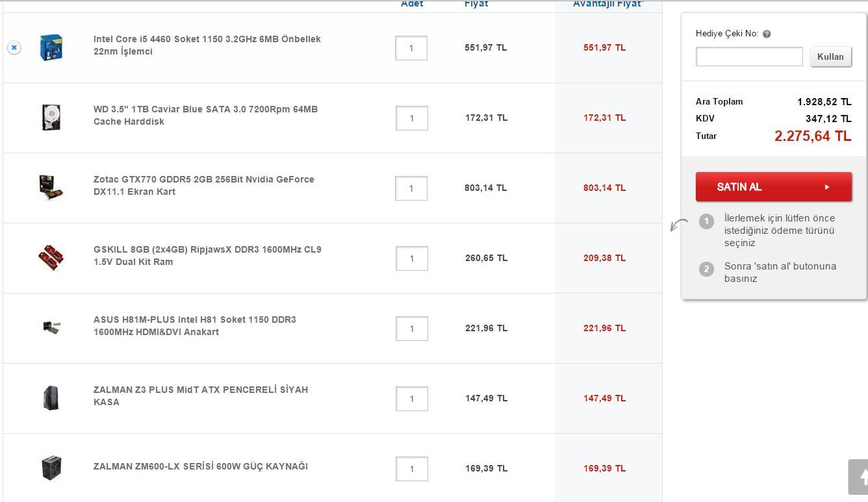Click the quantity field for Zalman ZM600-LX
Viewport: 868px width, 502px height.
(x=411, y=469)
